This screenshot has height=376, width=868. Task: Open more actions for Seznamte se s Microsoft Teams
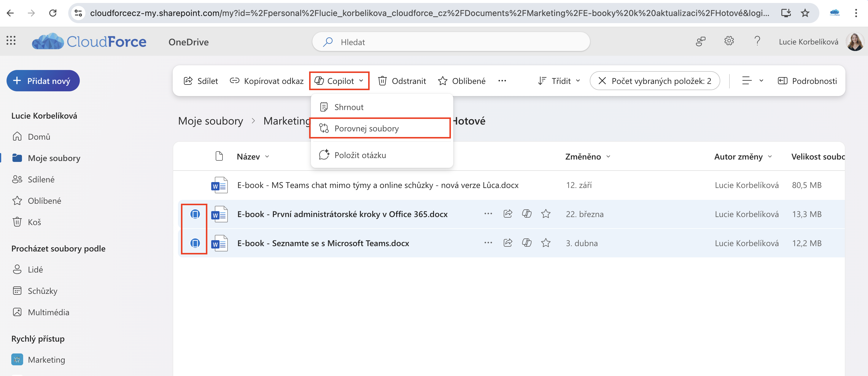(x=488, y=243)
